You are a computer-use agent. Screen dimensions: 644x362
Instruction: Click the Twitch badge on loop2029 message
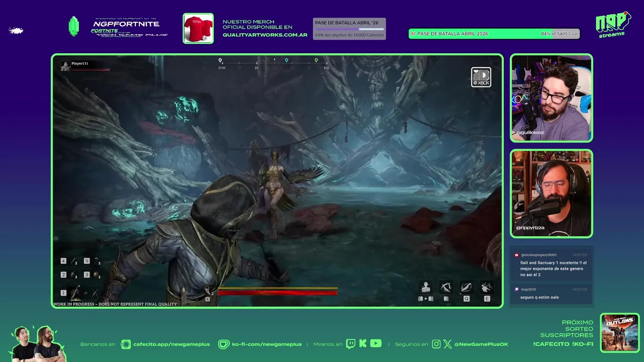click(516, 290)
